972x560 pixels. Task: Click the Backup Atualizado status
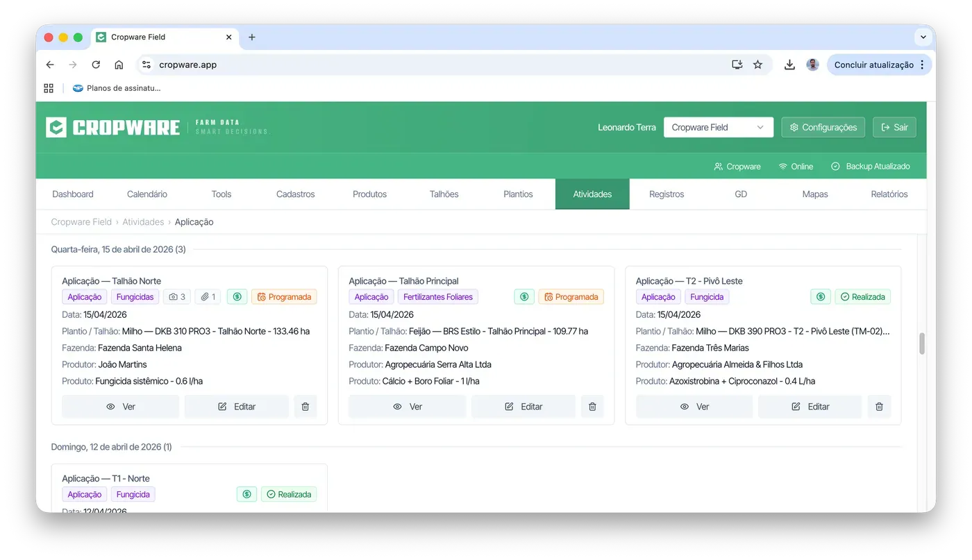[x=871, y=167]
